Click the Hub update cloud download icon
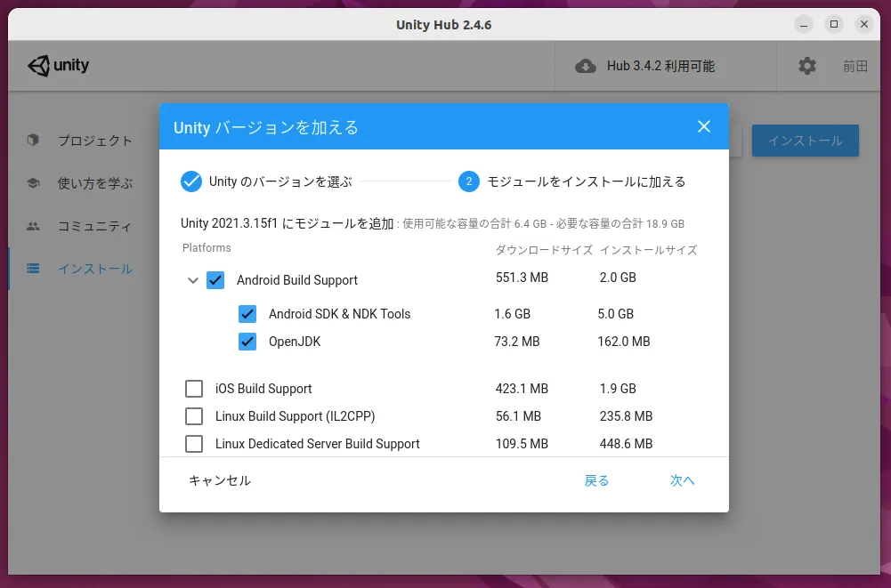 tap(586, 67)
